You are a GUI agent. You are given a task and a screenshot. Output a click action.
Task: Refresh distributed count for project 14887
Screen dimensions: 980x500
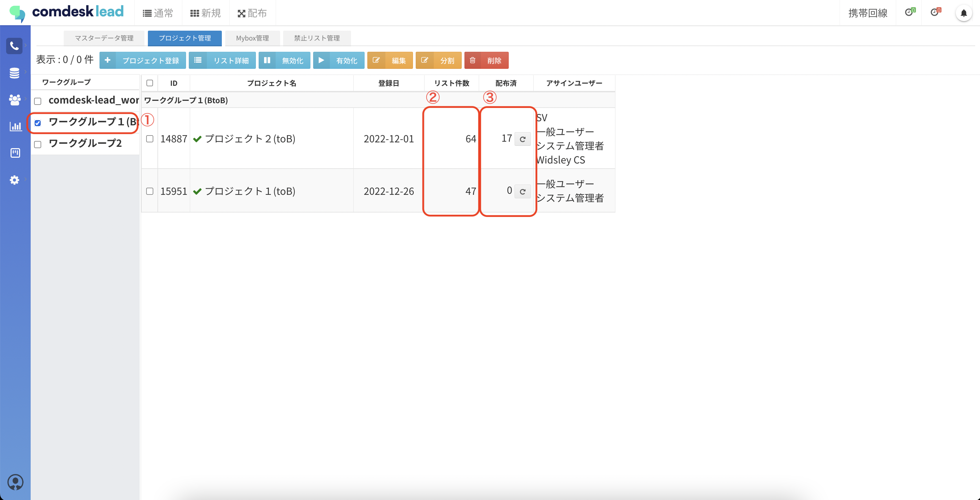tap(522, 139)
